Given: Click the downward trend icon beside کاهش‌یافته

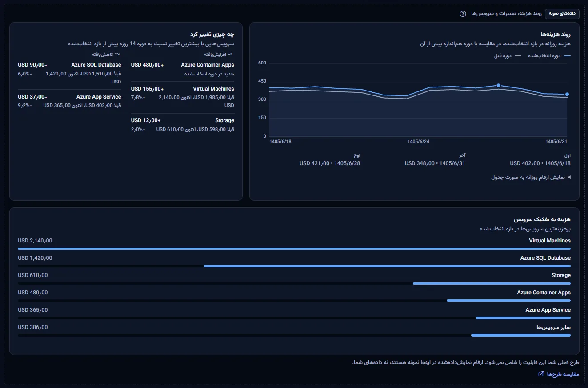Looking at the screenshot, I should (117, 55).
